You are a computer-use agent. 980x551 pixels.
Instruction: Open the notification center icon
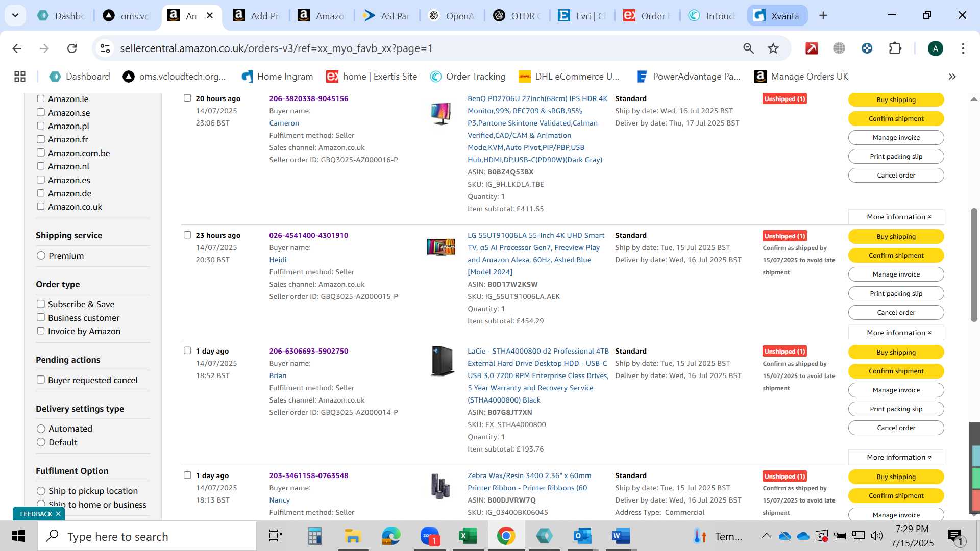tap(955, 536)
